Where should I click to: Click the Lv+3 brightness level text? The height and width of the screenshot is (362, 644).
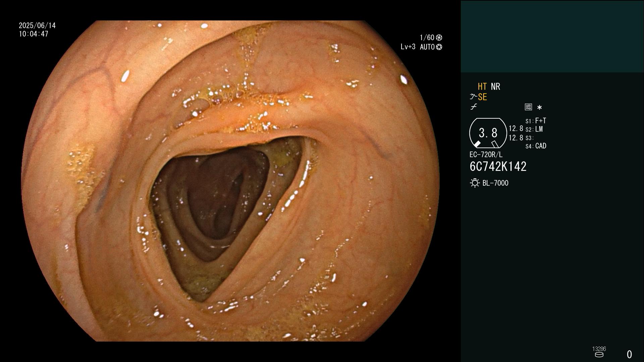click(408, 47)
